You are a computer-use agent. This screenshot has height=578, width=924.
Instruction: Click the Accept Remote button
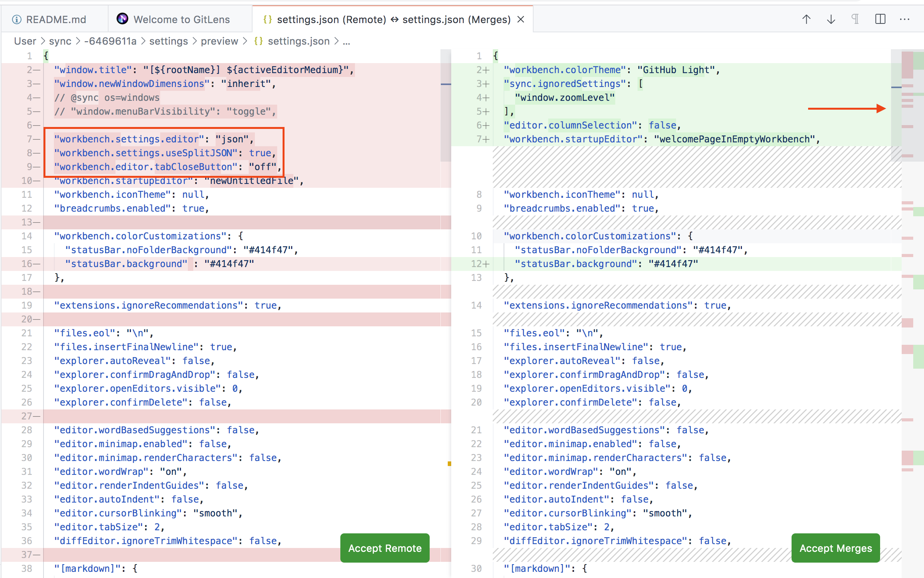pos(385,548)
